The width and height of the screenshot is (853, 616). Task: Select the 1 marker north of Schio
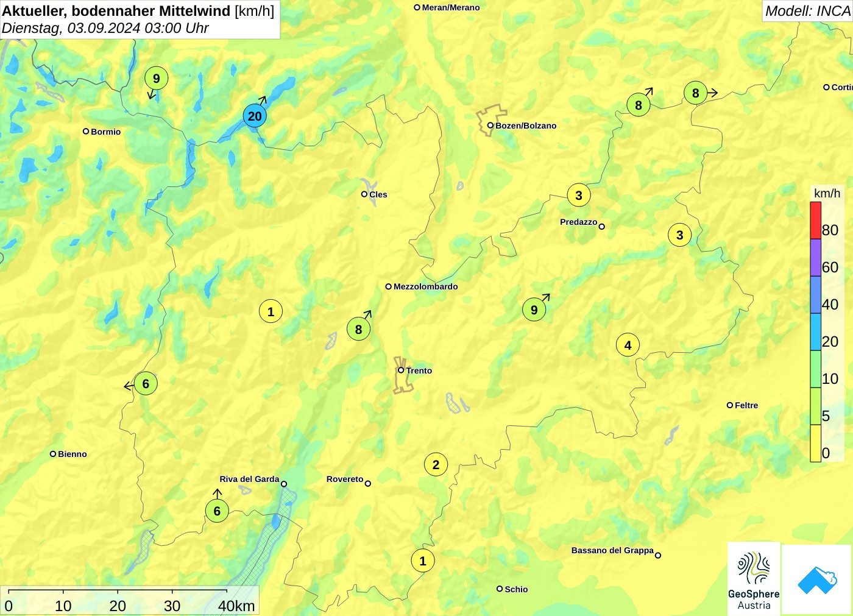coord(423,561)
